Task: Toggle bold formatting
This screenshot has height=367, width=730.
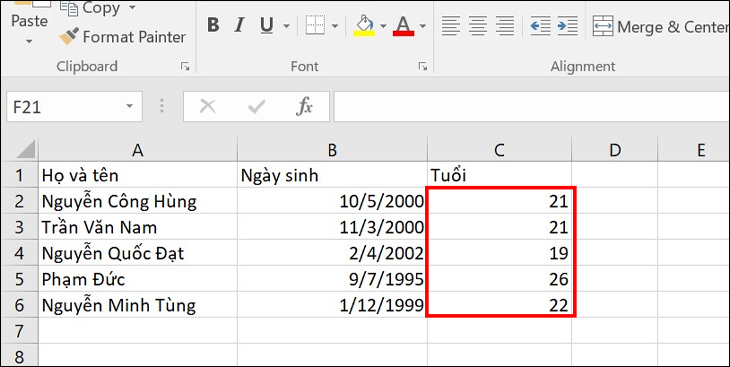Action: click(213, 25)
